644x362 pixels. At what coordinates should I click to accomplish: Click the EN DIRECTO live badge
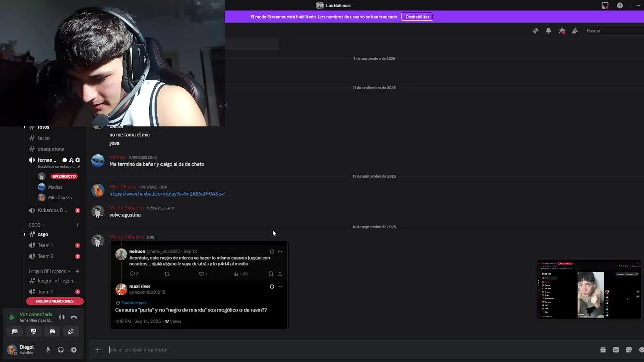[64, 176]
